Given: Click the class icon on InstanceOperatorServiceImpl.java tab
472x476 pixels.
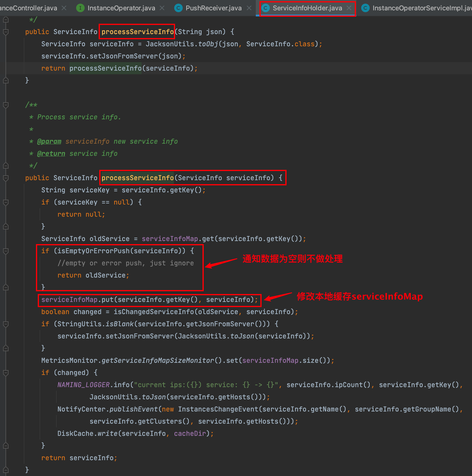Looking at the screenshot, I should click(365, 8).
